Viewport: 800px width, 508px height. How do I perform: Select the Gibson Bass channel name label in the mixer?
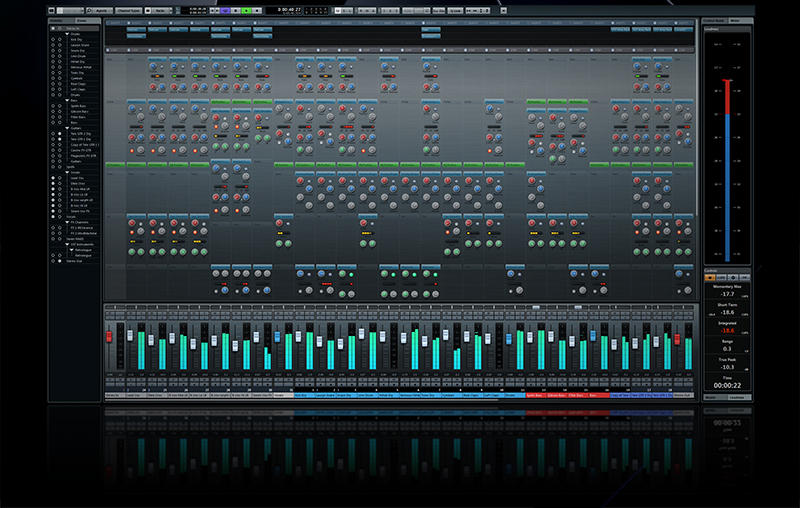pos(557,395)
